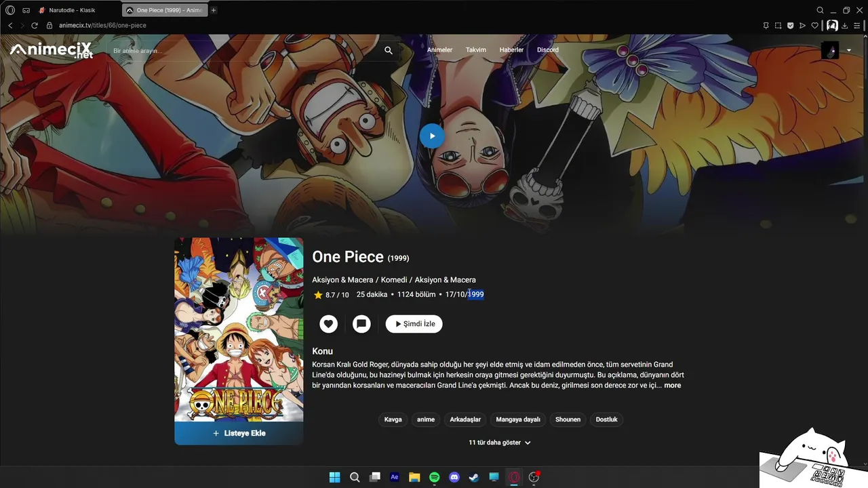Open Spotify from taskbar
The height and width of the screenshot is (488, 868).
pos(435,477)
